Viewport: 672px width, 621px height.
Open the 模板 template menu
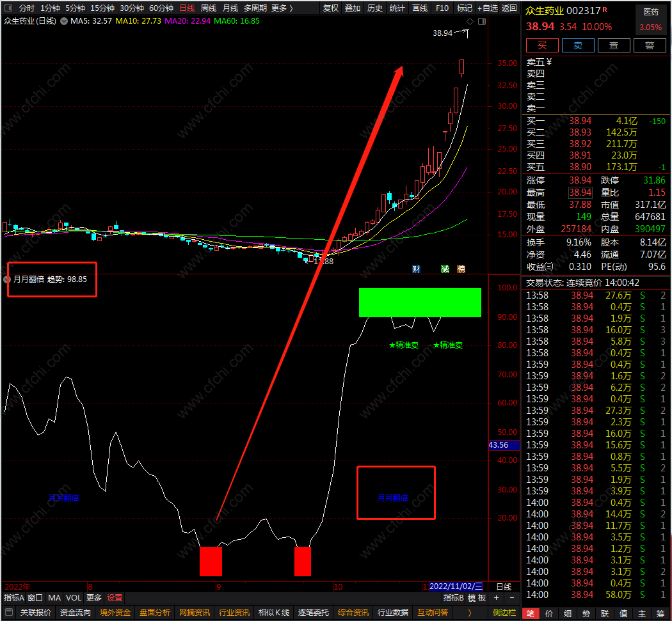(477, 598)
